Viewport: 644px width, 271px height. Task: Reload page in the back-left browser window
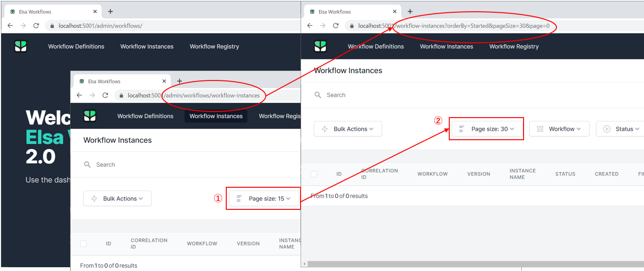[36, 26]
